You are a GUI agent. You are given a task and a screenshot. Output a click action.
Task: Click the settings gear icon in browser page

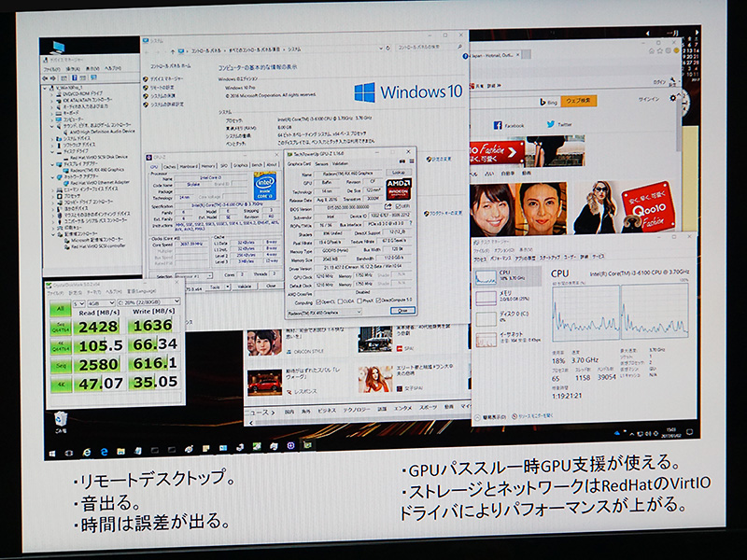(672, 98)
